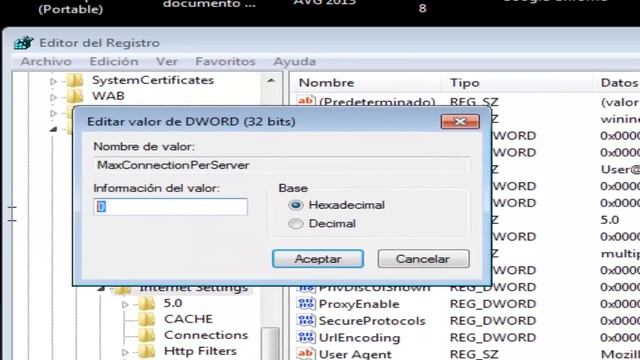Viewport: 640px width, 360px height.
Task: Select the SystemCertificates tree entry
Action: tap(153, 80)
